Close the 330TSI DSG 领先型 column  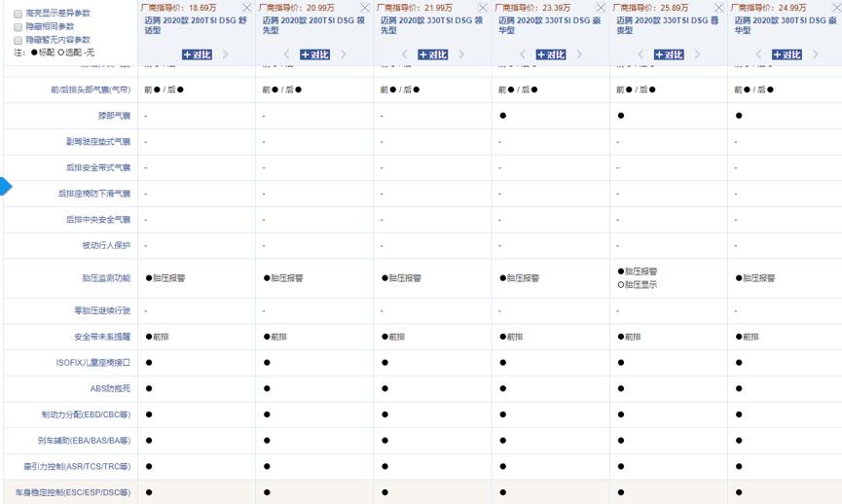[483, 8]
